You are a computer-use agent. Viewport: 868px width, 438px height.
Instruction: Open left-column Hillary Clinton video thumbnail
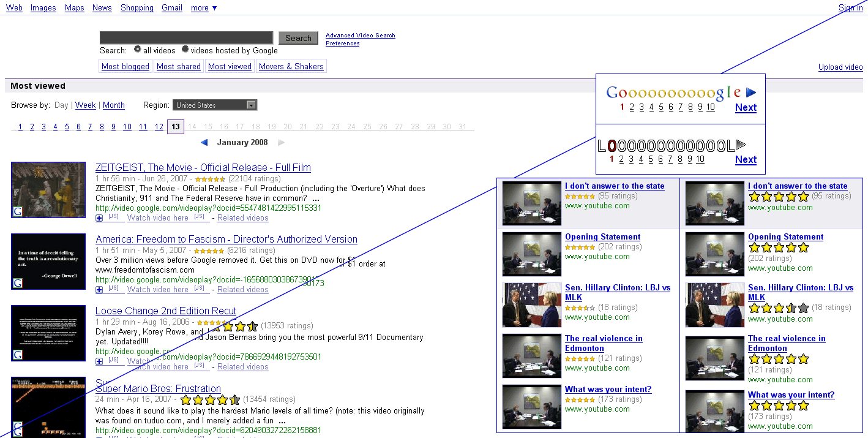point(532,305)
